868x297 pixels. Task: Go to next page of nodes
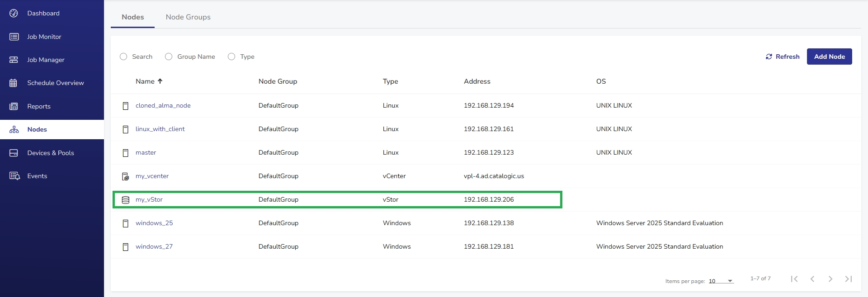click(x=830, y=279)
